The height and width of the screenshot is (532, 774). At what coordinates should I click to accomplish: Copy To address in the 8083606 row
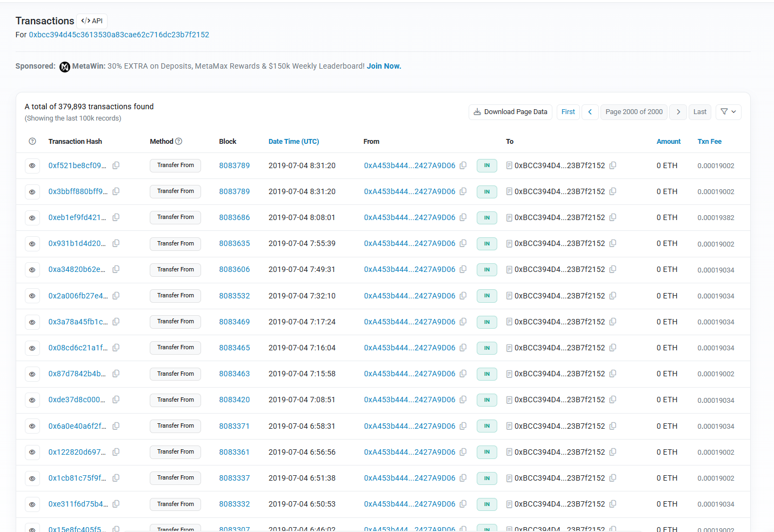point(612,269)
